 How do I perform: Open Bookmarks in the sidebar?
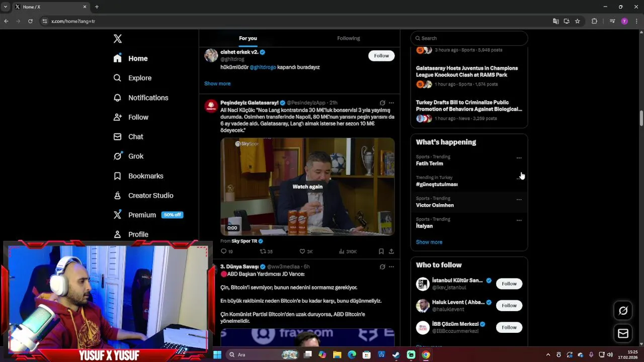[x=138, y=176]
